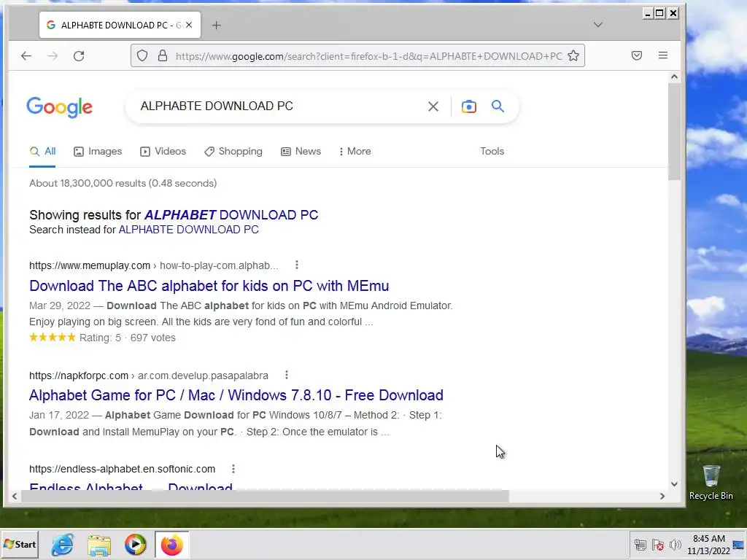The height and width of the screenshot is (560, 747).
Task: Click the horizontal scrollbar right arrow
Action: click(x=662, y=496)
